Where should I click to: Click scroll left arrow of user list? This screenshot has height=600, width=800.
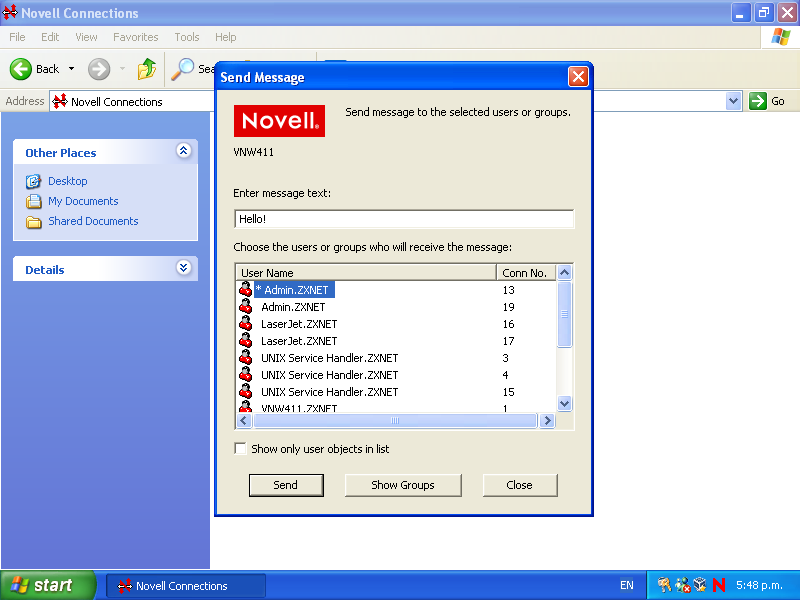click(243, 420)
